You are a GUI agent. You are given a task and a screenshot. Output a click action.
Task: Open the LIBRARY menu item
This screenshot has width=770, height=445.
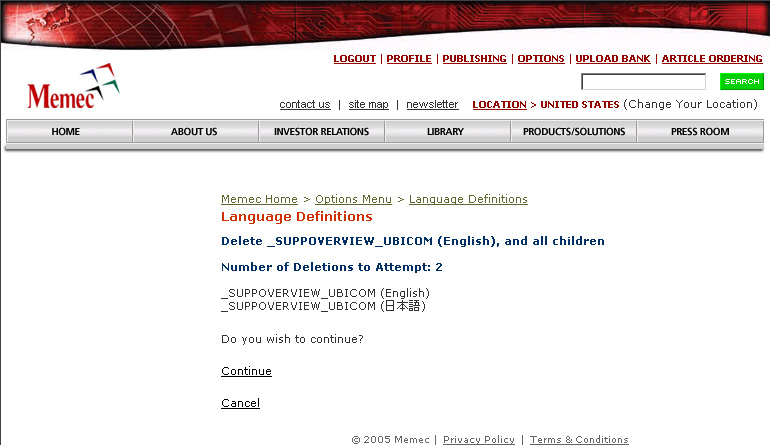[x=445, y=132]
